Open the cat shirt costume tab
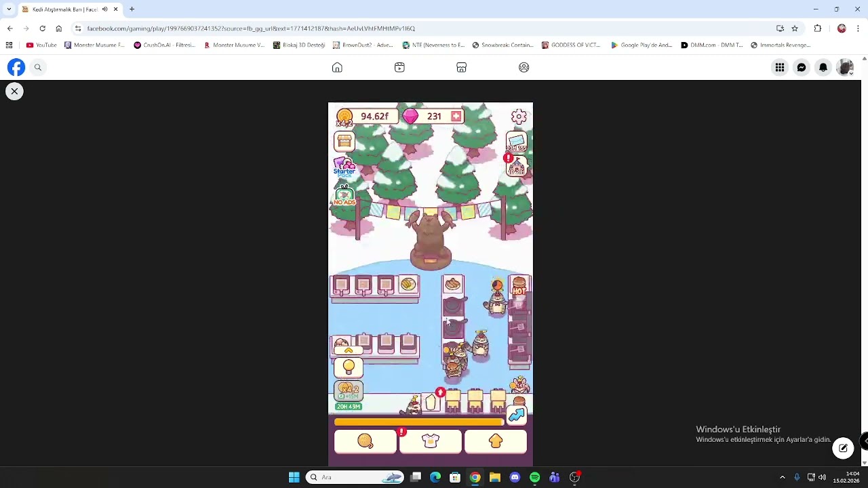 click(x=431, y=441)
